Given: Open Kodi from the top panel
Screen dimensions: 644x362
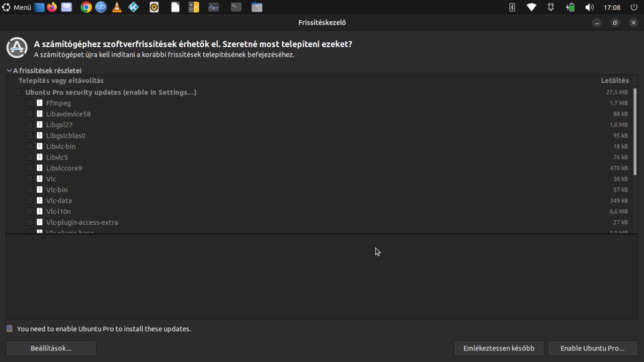Looking at the screenshot, I should 133,8.
